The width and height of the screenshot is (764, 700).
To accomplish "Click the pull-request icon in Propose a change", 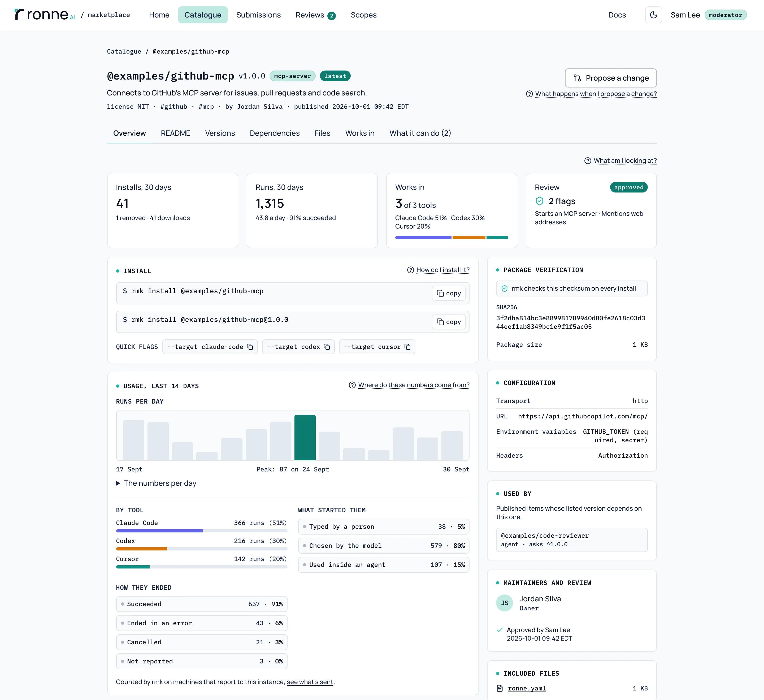I will coord(577,78).
